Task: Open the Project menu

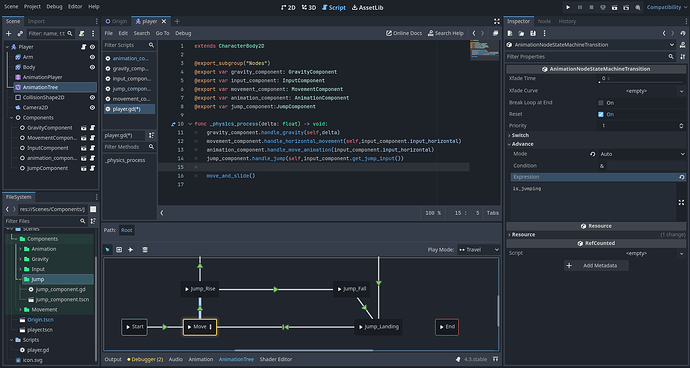Action: (x=32, y=7)
